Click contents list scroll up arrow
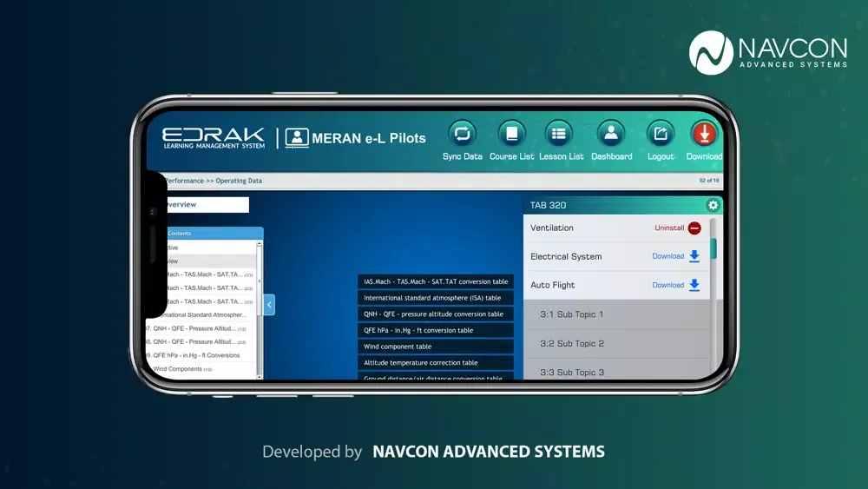This screenshot has height=489, width=868. pyautogui.click(x=259, y=244)
